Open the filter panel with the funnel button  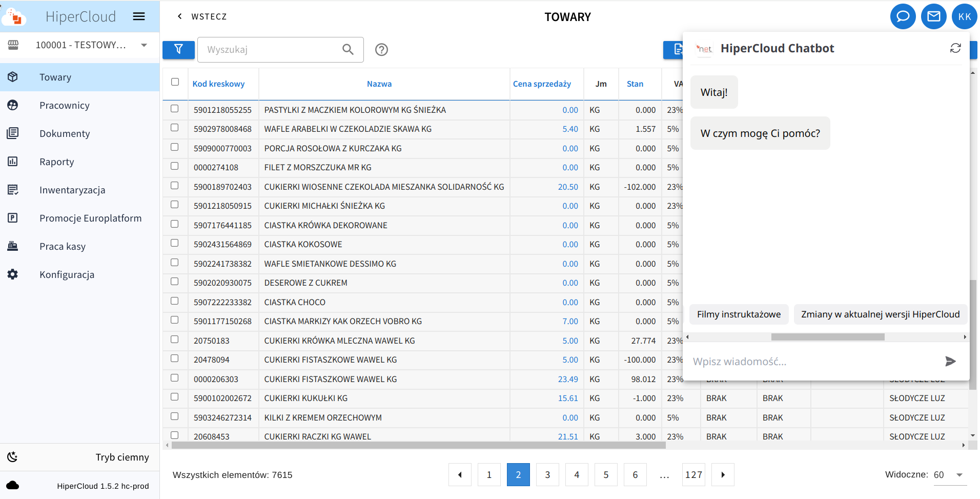pos(178,50)
